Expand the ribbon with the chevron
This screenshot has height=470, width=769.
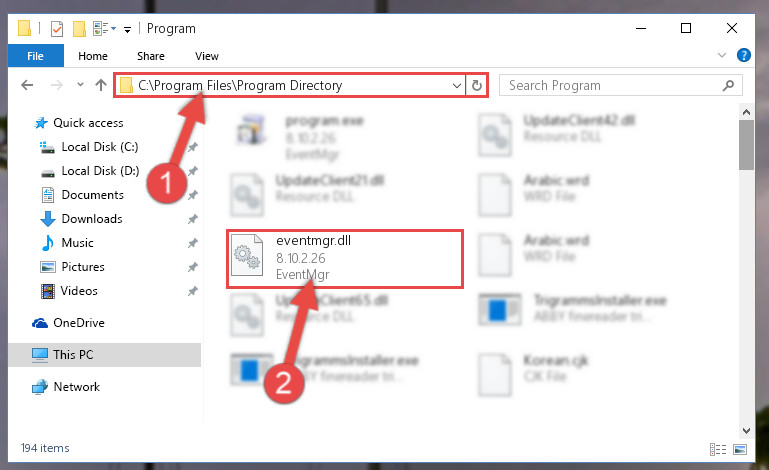721,55
